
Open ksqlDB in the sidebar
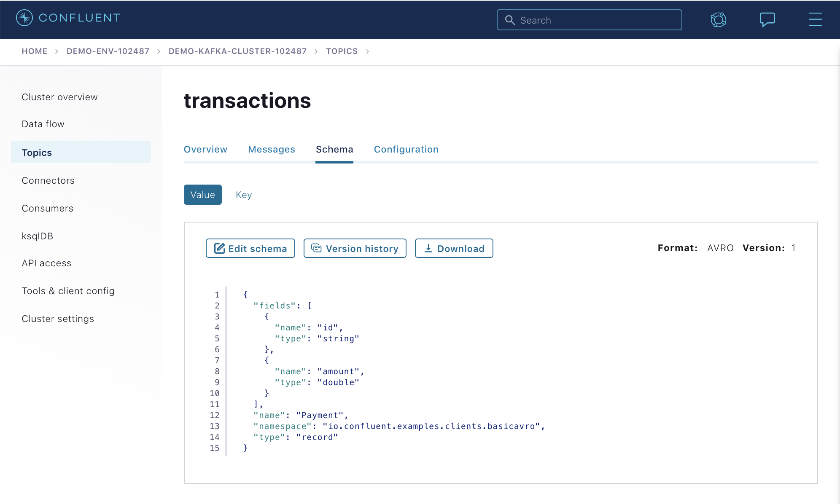pyautogui.click(x=38, y=236)
